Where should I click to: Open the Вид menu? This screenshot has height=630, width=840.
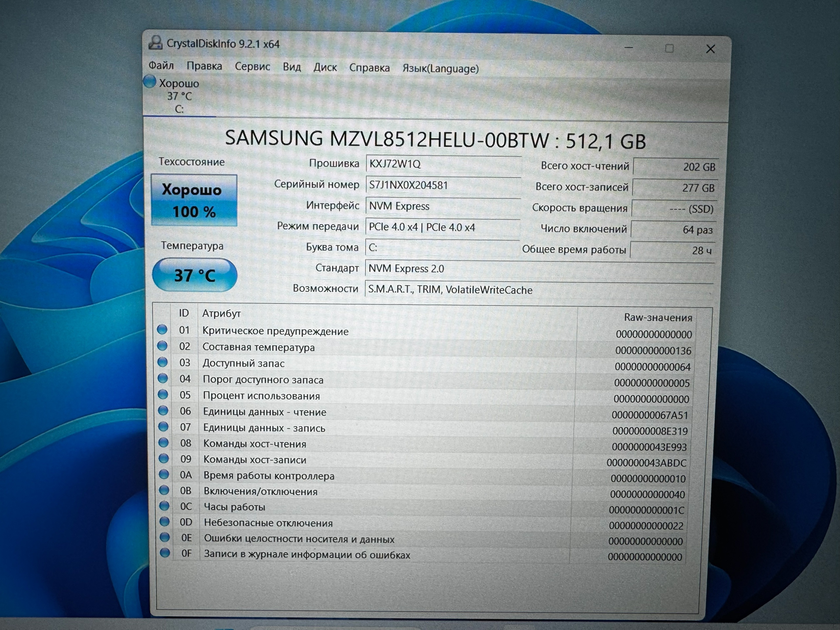(x=292, y=67)
